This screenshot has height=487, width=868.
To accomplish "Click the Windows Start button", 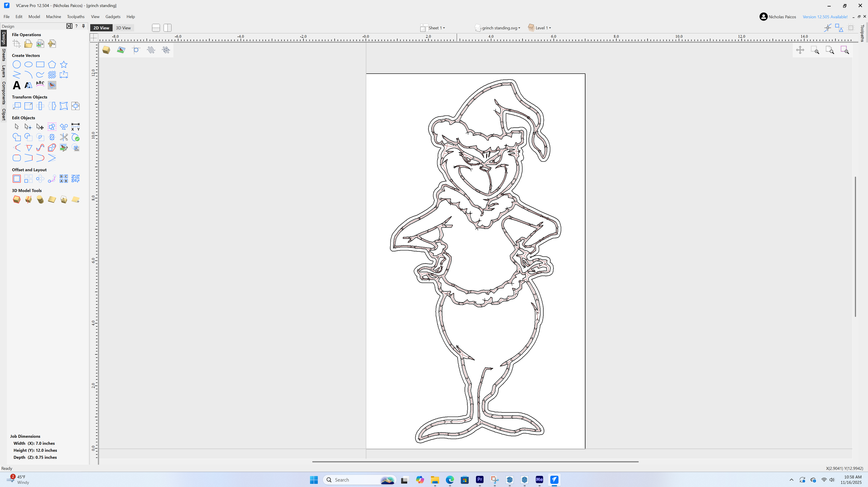I will tap(314, 480).
